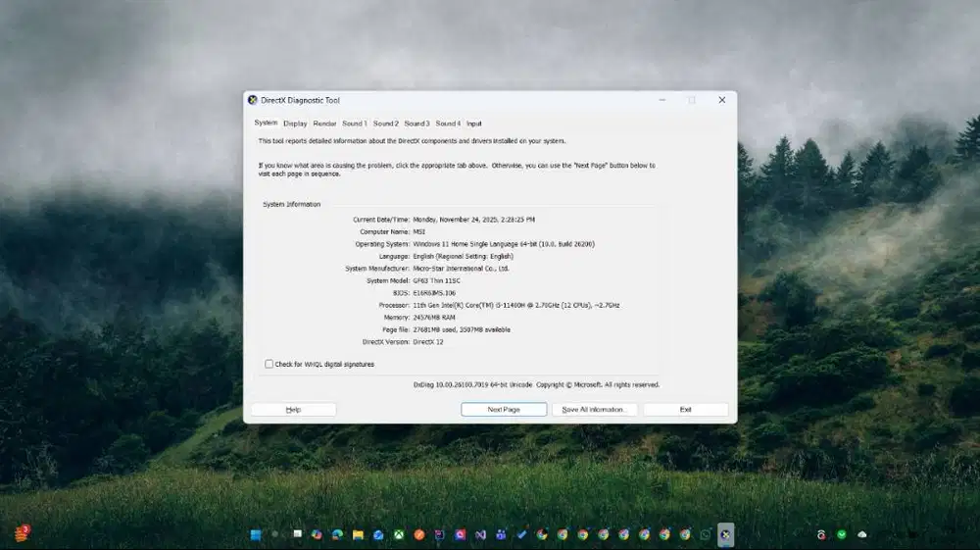Open Microsoft Teams from the taskbar
This screenshot has width=980, height=550.
click(501, 534)
